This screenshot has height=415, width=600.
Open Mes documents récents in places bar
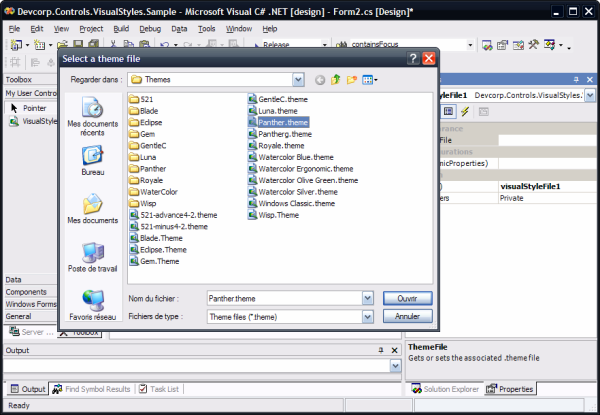point(92,116)
